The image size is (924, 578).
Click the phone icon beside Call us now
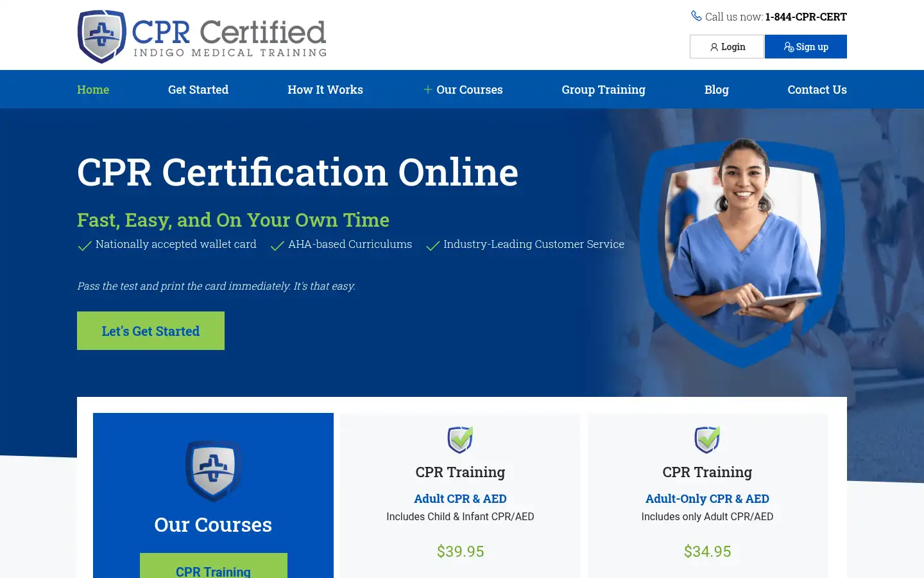point(696,16)
